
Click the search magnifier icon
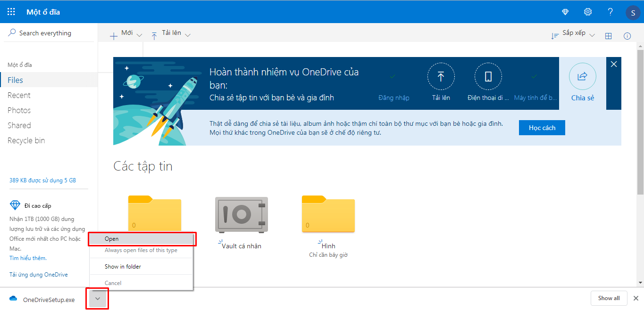[12, 33]
